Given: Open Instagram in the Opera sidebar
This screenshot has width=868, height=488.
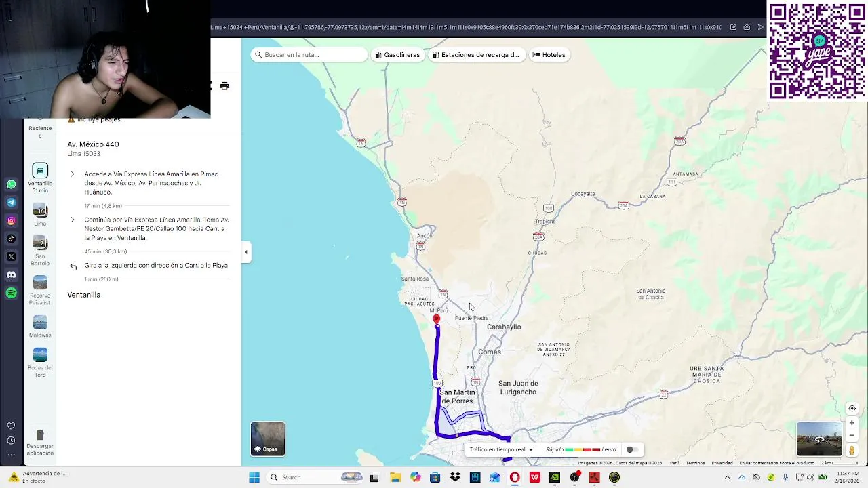Looking at the screenshot, I should point(11,220).
